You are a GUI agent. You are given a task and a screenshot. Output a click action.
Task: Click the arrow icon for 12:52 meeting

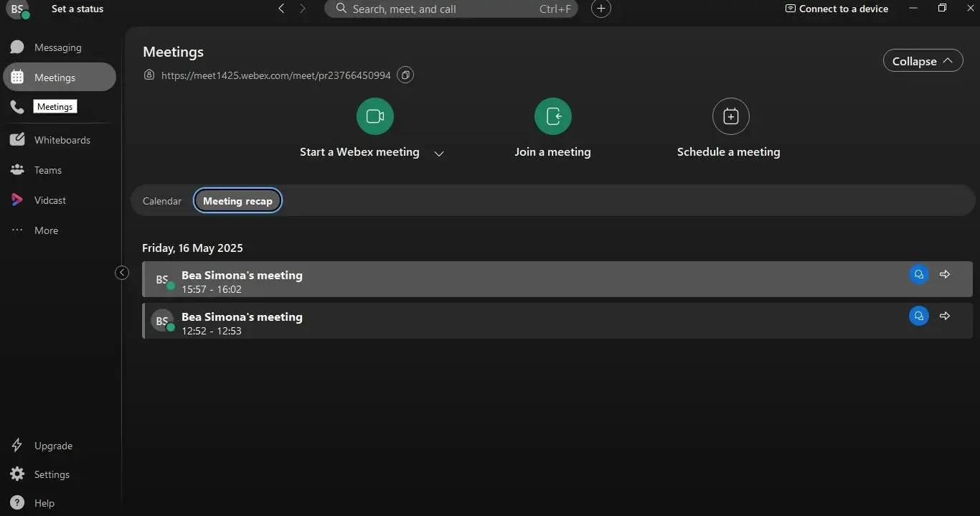pos(945,316)
